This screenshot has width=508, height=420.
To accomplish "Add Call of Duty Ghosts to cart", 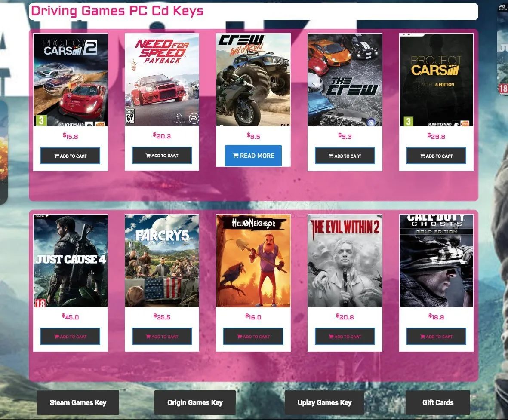I will coord(437,336).
